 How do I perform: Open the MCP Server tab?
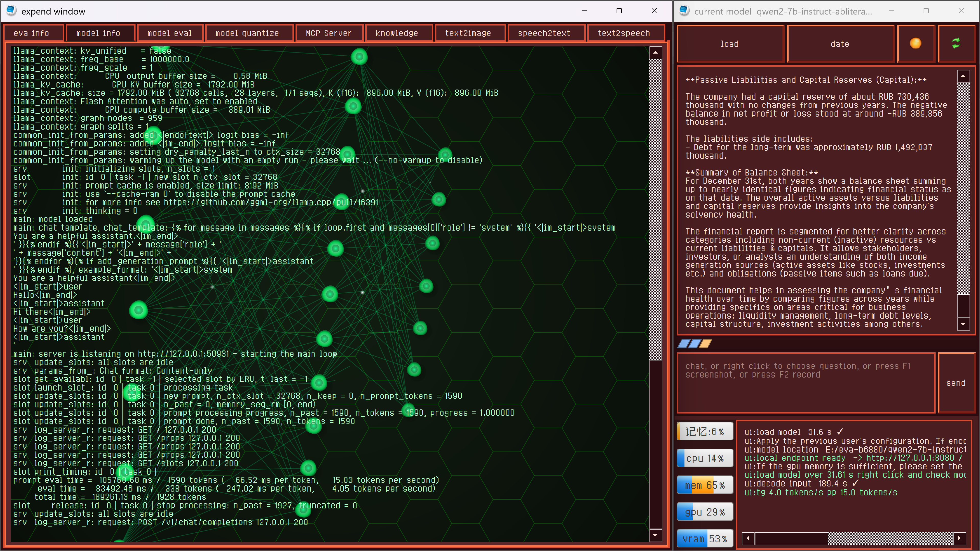(328, 33)
